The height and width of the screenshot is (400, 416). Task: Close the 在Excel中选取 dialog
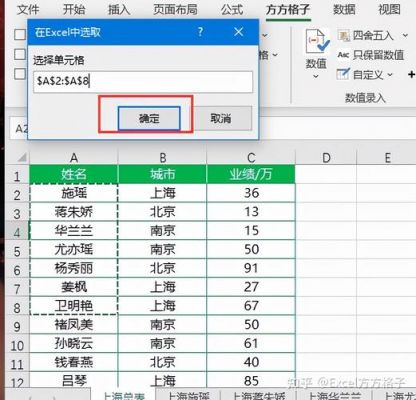[x=238, y=32]
